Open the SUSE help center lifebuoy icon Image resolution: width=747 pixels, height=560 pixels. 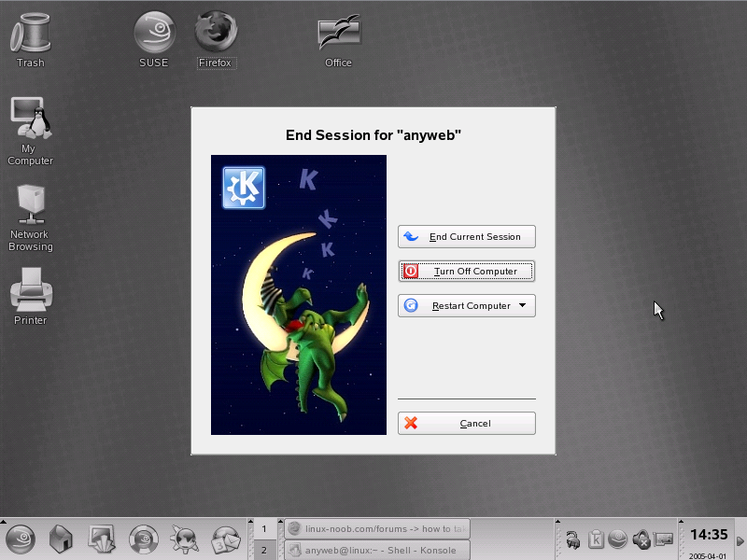[144, 539]
